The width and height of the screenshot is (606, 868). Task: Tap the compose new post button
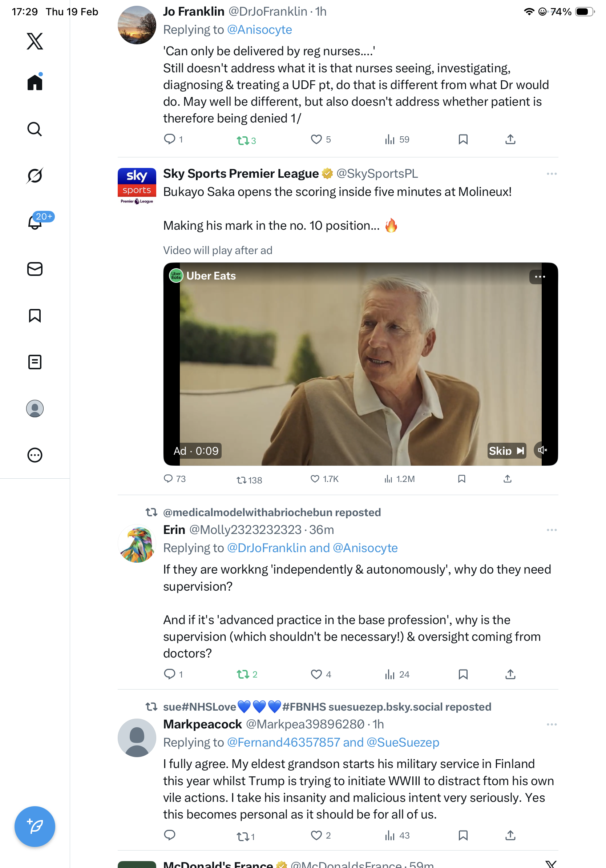(x=35, y=827)
